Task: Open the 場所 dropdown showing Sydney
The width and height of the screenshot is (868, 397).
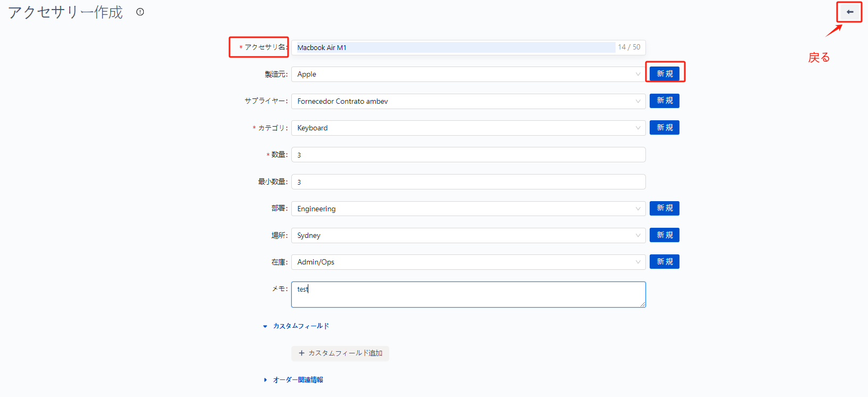Action: [x=468, y=235]
